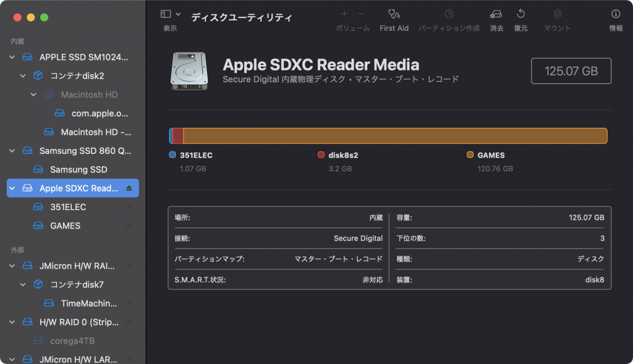Screen dimensions: 633x364
Task: Select the GAMES volume in sidebar
Action: pos(65,226)
